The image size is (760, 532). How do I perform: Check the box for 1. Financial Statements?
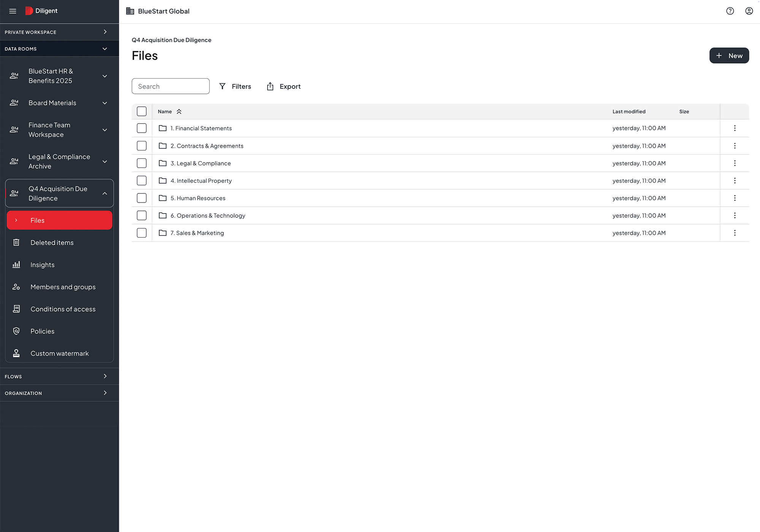pyautogui.click(x=142, y=128)
